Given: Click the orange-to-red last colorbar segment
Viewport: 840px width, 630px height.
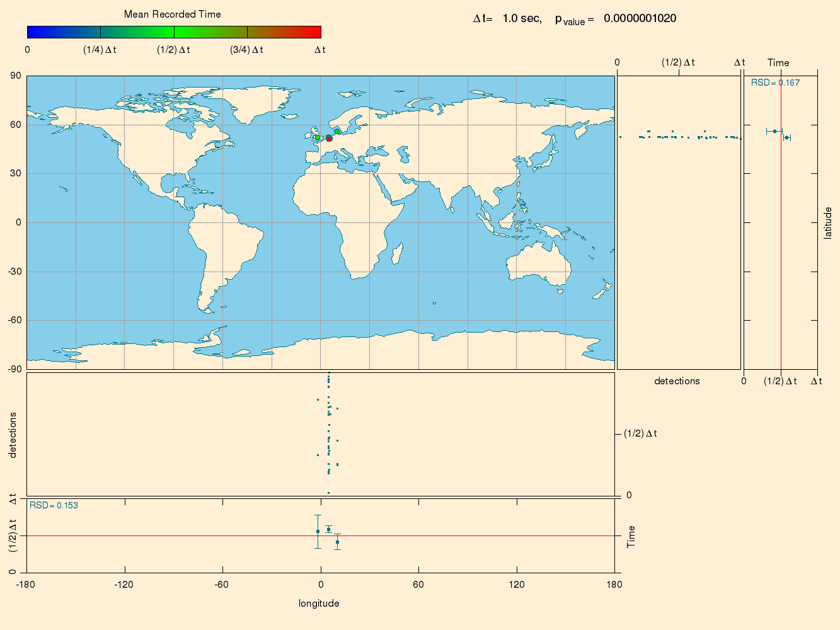Looking at the screenshot, I should tap(284, 32).
